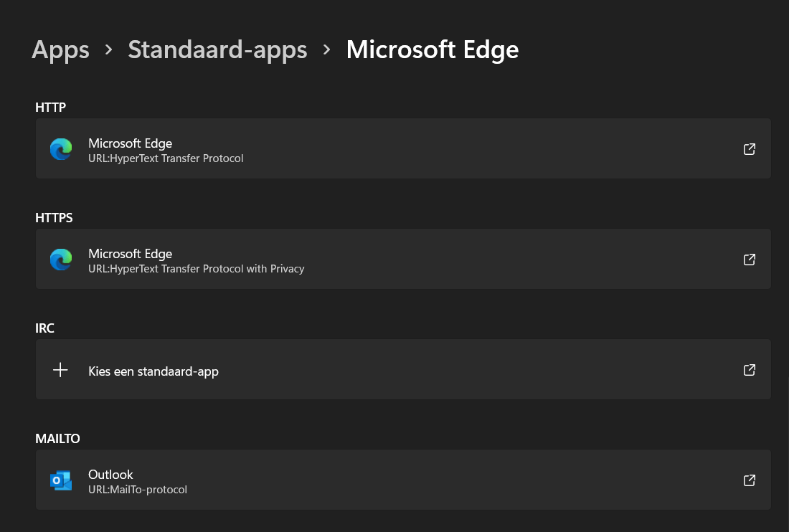The image size is (789, 532).
Task: Change the Outlook MAILTO default app
Action: (403, 480)
